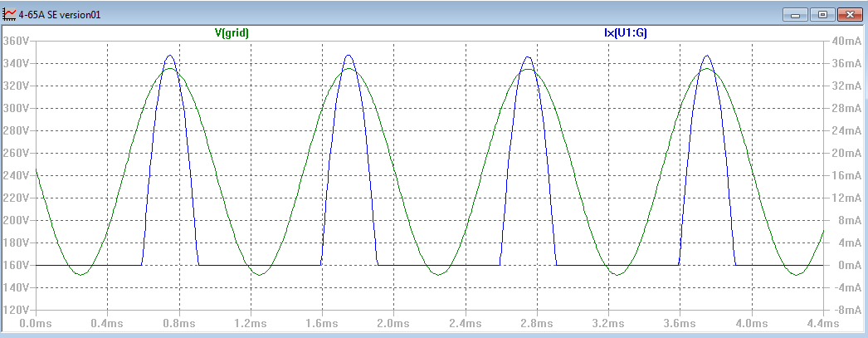The image size is (868, 338).
Task: Click the 360V left axis label
Action: pyautogui.click(x=16, y=41)
